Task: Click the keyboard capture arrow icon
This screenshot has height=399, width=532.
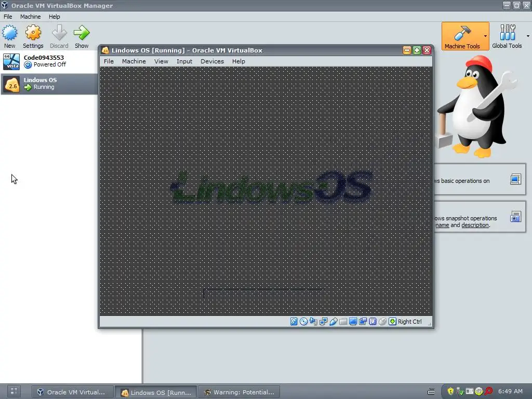Action: pos(393,321)
